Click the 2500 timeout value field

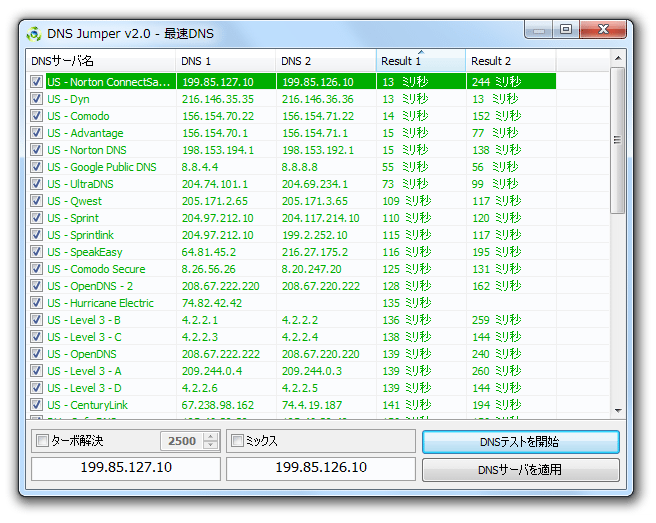pyautogui.click(x=182, y=441)
